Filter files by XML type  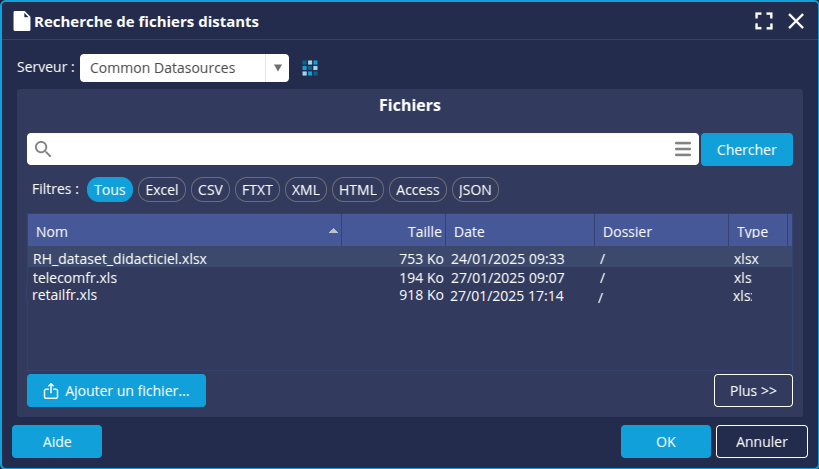[305, 190]
